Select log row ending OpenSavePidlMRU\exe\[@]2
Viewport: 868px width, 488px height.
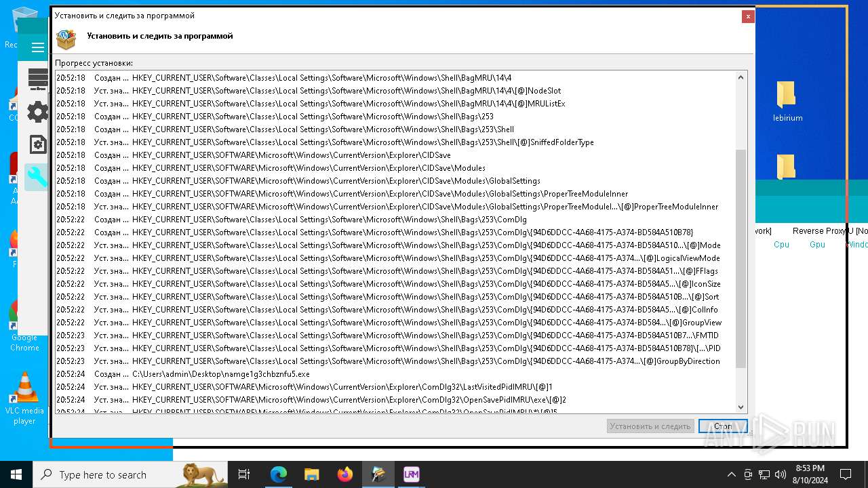pos(395,400)
